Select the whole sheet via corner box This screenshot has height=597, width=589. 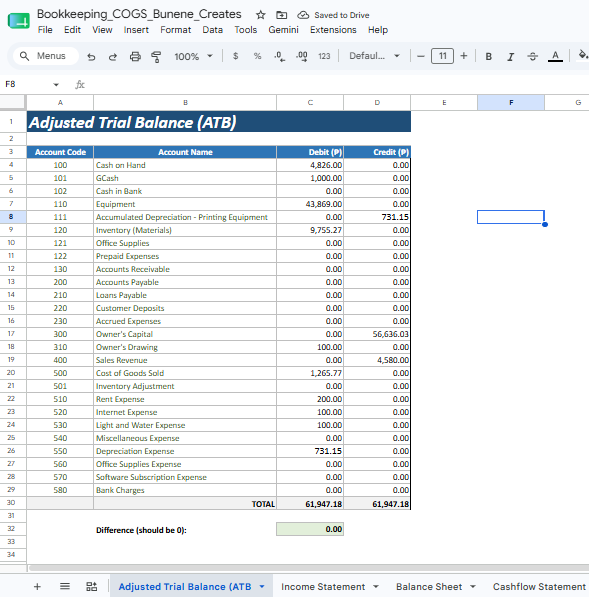(x=13, y=102)
